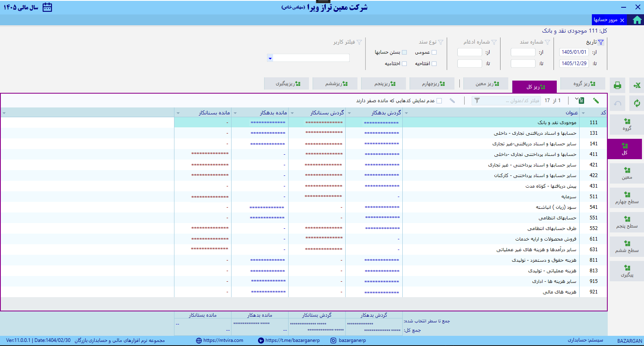Select the معین level in the sidebar
Viewport: 644px width, 346px height.
[x=627, y=173]
